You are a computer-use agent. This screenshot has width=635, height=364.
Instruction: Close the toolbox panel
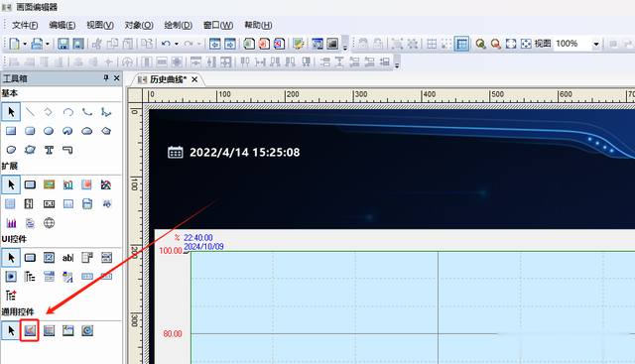pyautogui.click(x=117, y=77)
